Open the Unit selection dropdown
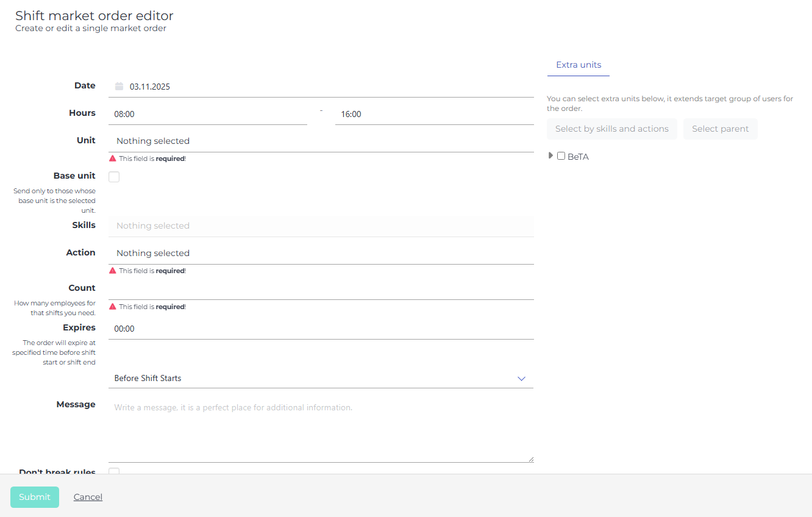 click(321, 141)
